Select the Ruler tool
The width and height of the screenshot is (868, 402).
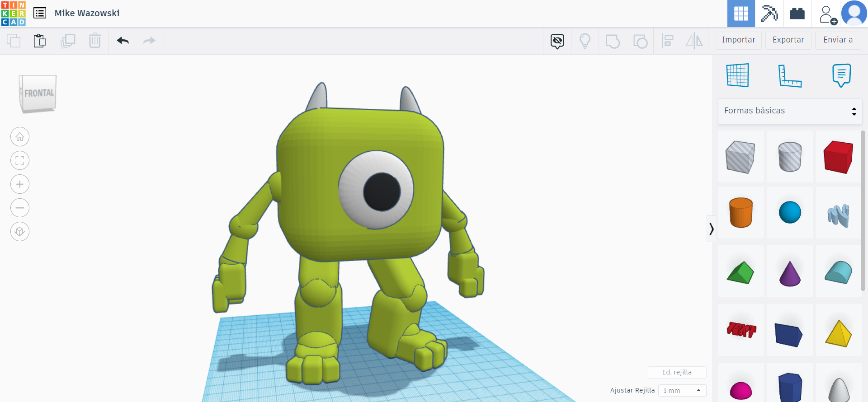[x=790, y=75]
